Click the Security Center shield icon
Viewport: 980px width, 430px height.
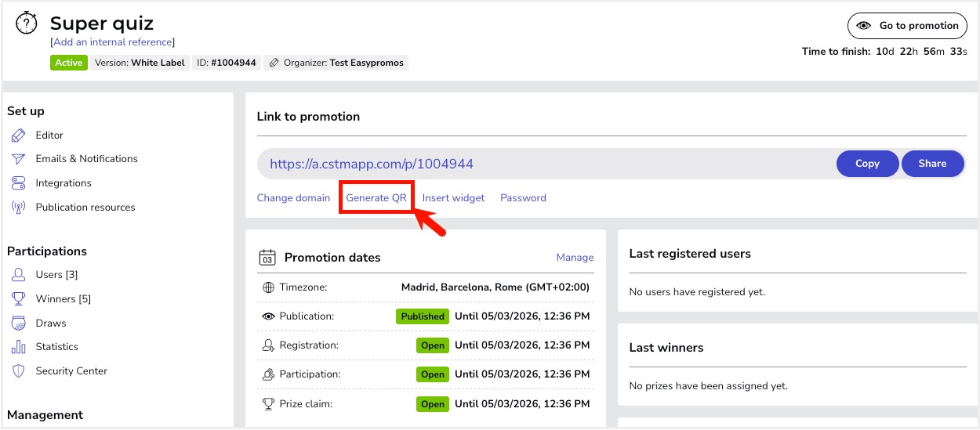pos(19,371)
